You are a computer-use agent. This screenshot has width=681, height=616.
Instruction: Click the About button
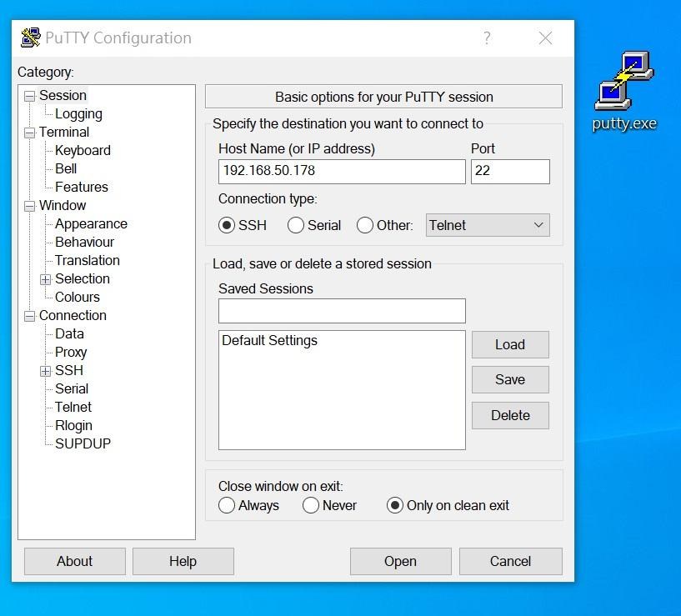75,561
